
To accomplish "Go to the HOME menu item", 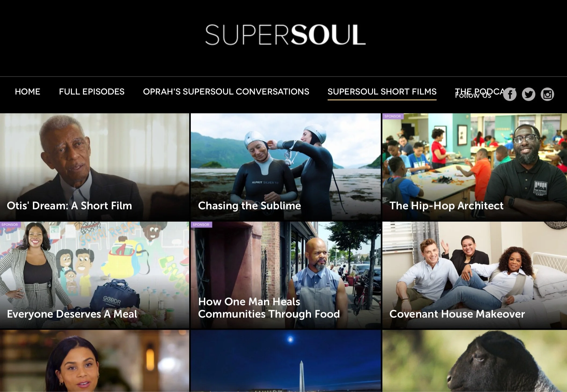I will pos(27,92).
